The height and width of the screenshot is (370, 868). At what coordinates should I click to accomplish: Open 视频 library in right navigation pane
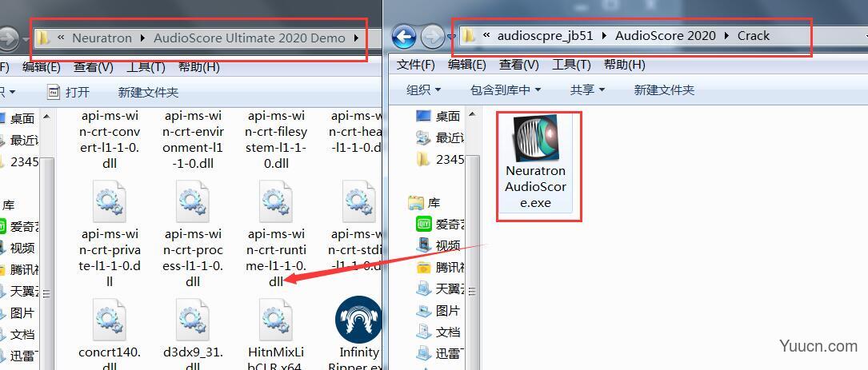tap(439, 245)
